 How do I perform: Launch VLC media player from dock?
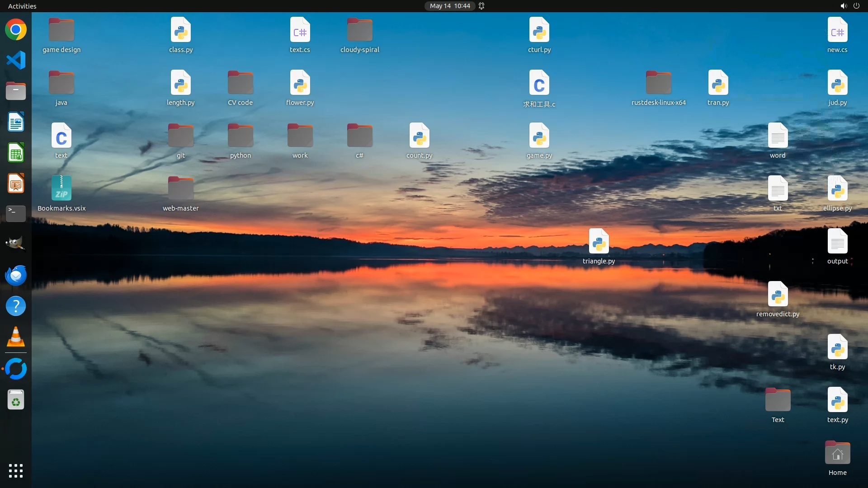(16, 337)
